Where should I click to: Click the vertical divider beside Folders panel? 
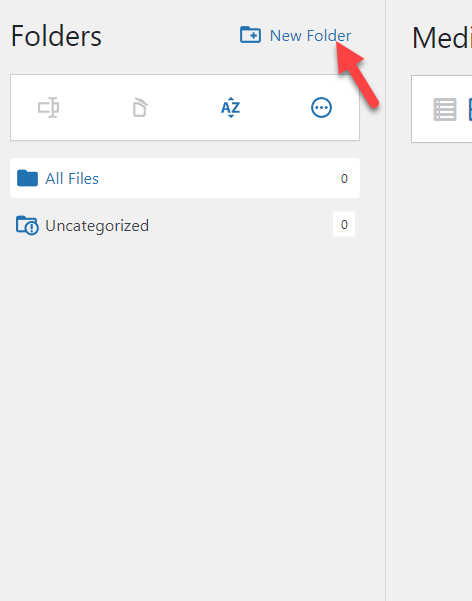point(385,300)
